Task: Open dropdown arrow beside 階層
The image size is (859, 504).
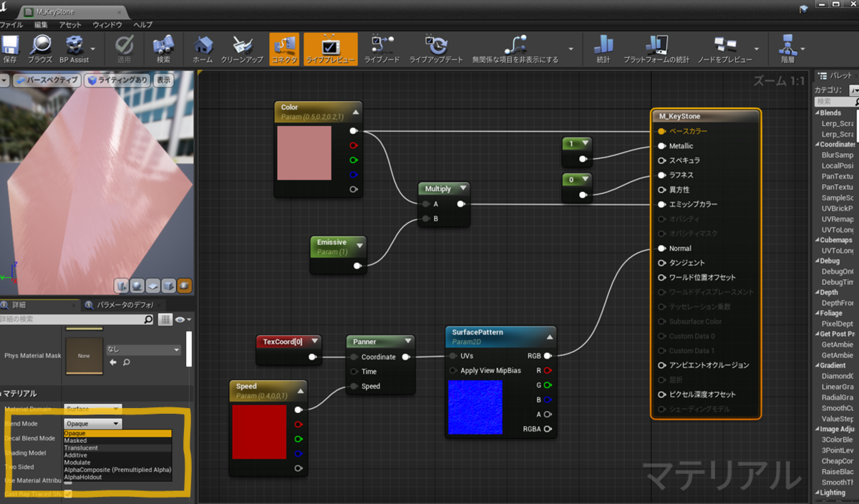Action: [804, 49]
